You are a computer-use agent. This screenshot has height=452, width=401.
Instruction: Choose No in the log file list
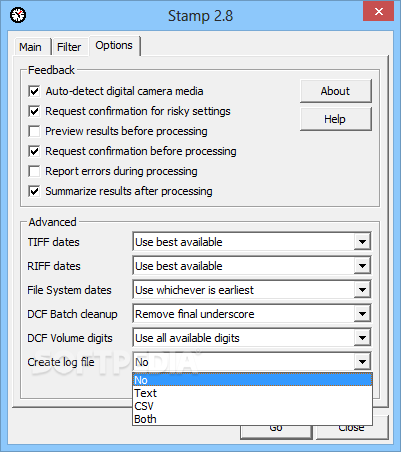252,380
